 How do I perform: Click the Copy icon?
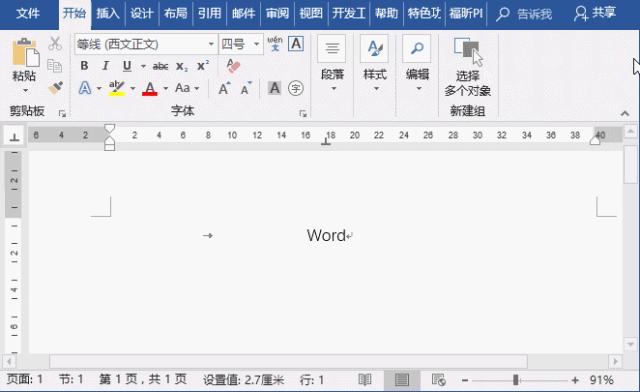[55, 65]
